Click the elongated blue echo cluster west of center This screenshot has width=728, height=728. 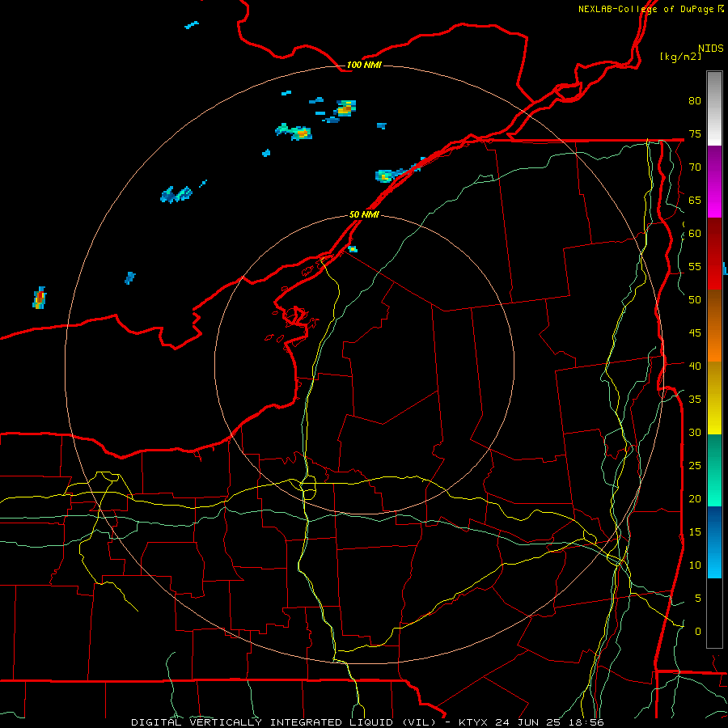(176, 194)
